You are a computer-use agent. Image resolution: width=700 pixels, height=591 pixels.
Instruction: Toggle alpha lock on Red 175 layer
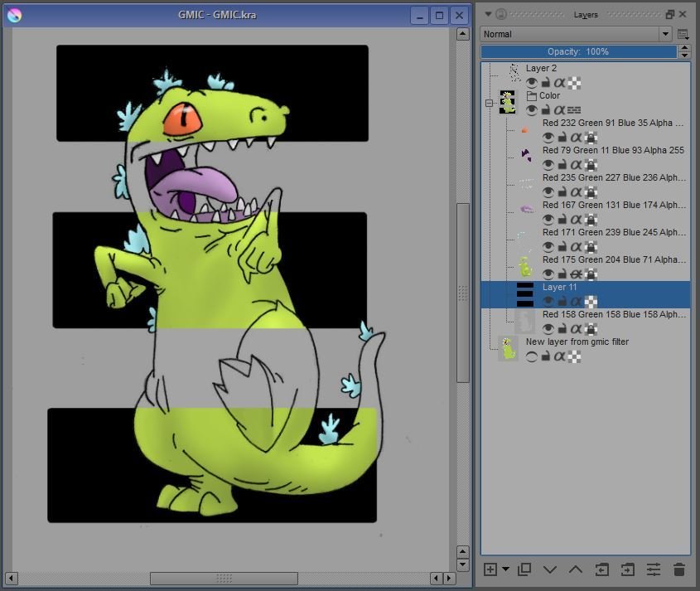591,274
